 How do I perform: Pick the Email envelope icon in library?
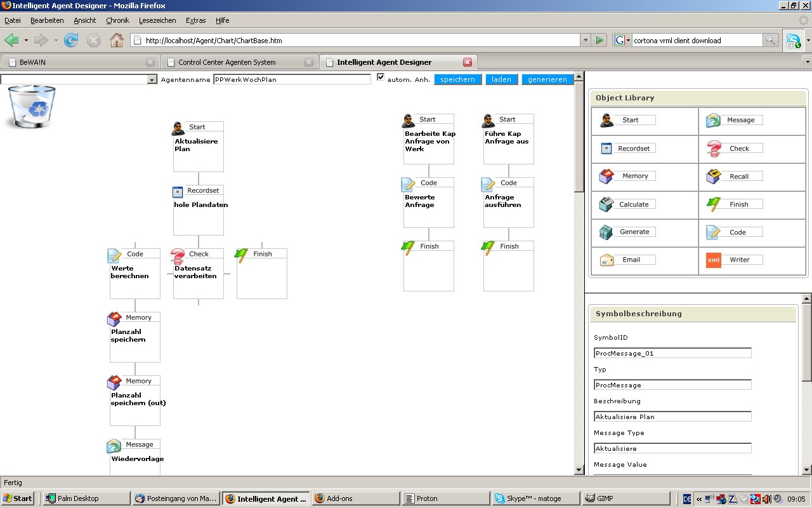click(x=606, y=260)
